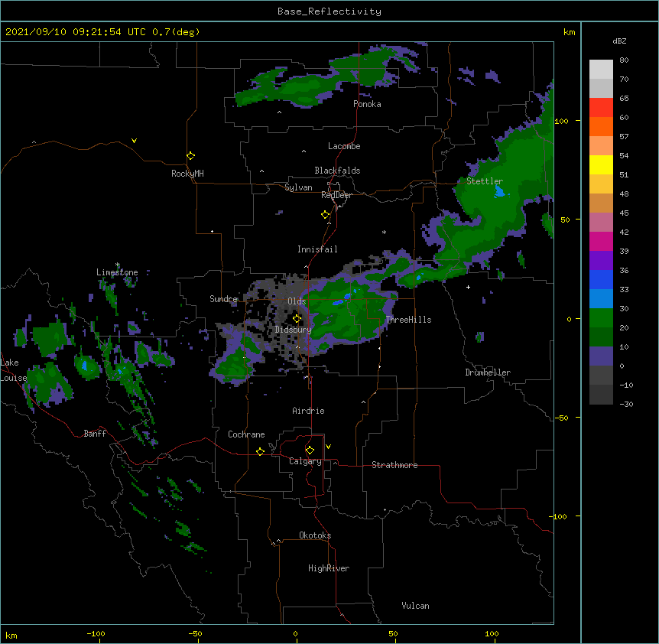659x644 pixels.
Task: Click the Stettler city label
Action: (485, 181)
